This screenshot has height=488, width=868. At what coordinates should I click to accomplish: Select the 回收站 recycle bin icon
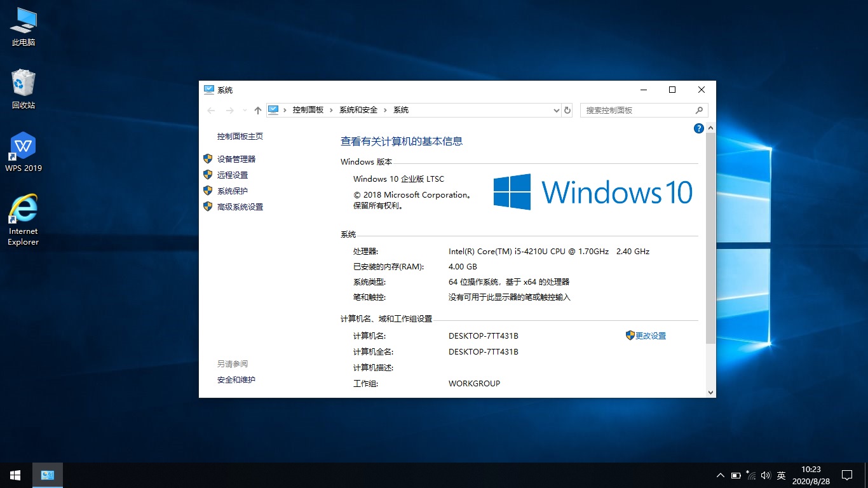24,89
